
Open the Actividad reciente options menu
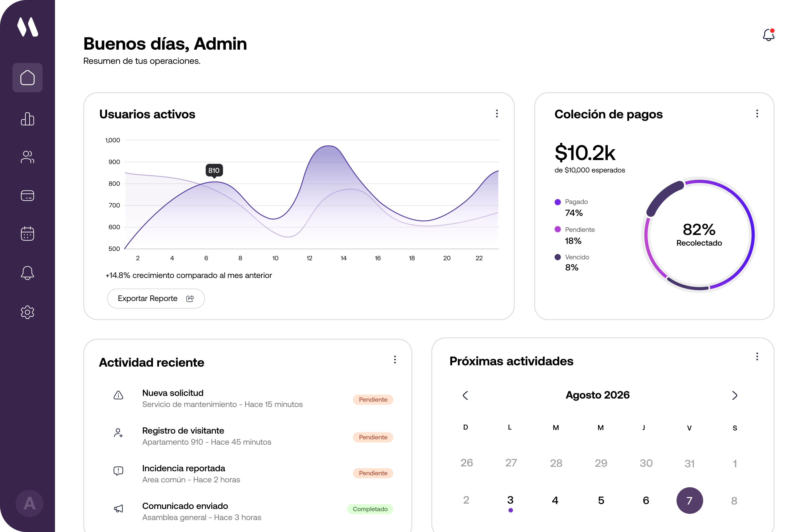click(395, 360)
